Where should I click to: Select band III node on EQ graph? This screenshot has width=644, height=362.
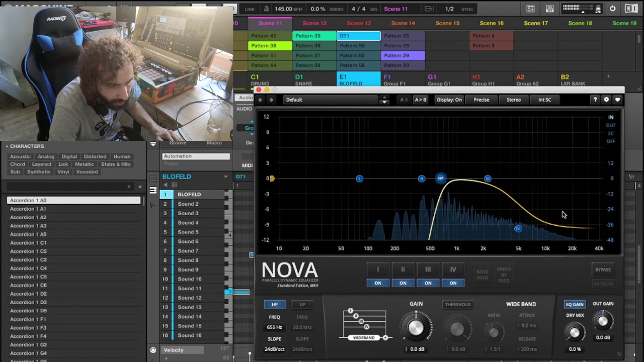(x=488, y=178)
